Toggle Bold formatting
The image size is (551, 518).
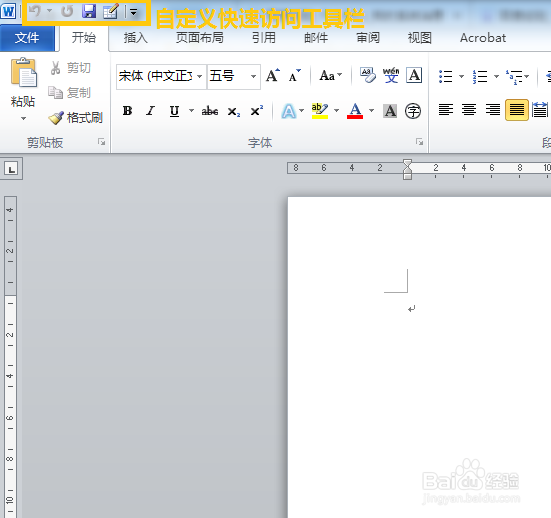(x=128, y=111)
